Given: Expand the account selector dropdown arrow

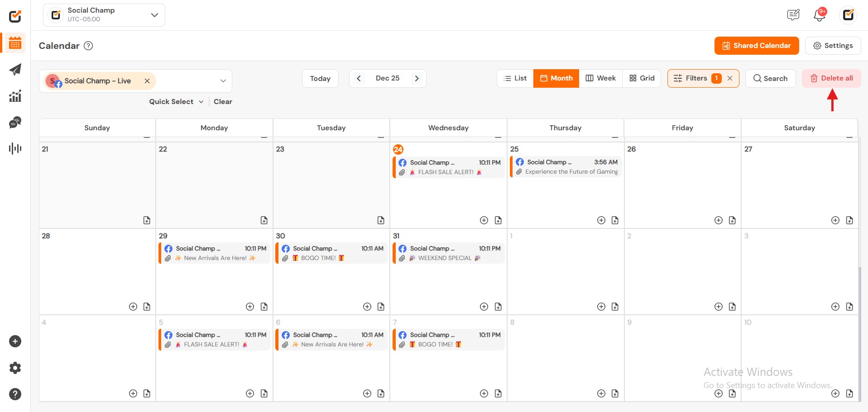Looking at the screenshot, I should click(x=223, y=81).
